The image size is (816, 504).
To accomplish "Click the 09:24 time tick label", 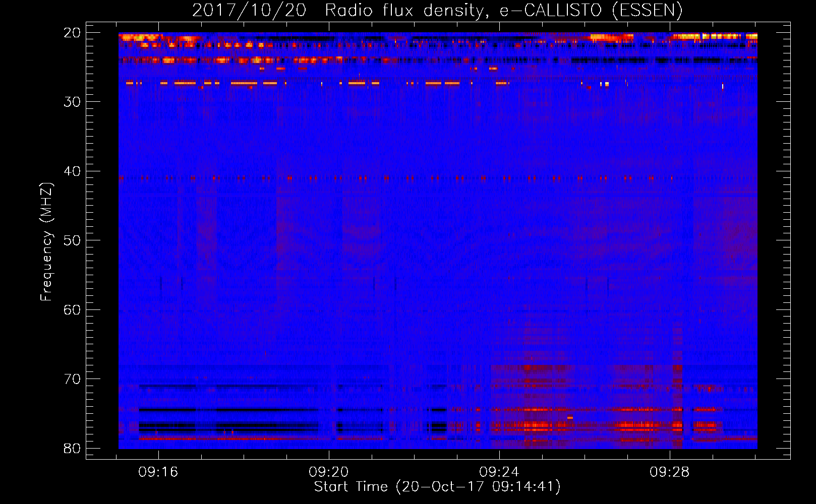I will (x=499, y=472).
